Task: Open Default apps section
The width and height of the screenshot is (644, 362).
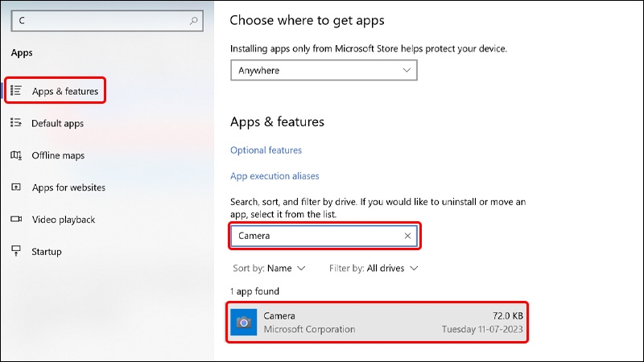Action: 57,123
